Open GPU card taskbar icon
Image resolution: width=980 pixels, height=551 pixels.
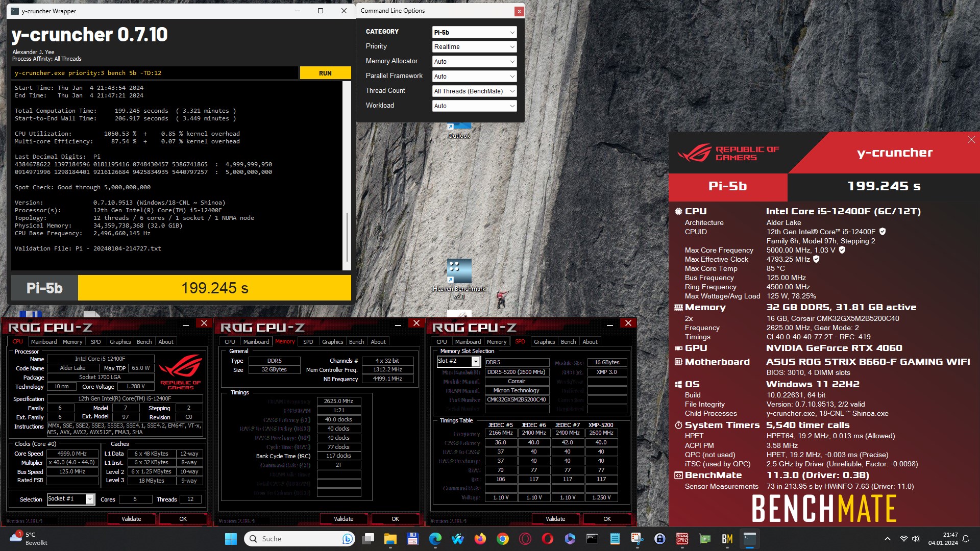[705, 539]
